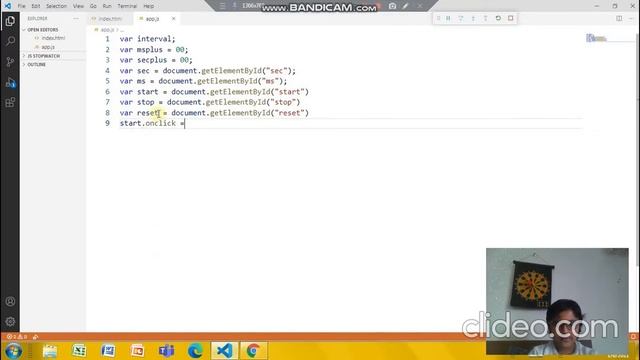
Task: Click the debug status icon in status bar
Action: [36, 337]
